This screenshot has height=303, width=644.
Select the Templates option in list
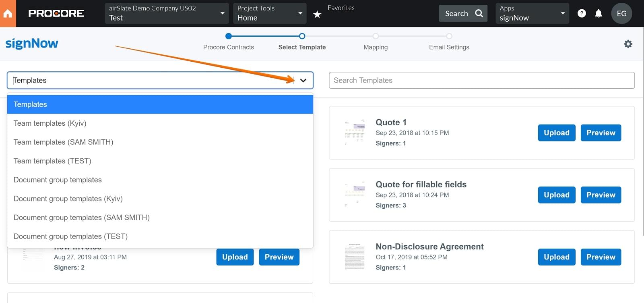tap(160, 104)
